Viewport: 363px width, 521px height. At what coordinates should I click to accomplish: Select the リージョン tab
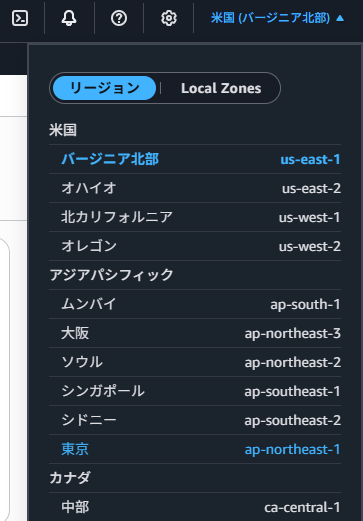tap(104, 88)
